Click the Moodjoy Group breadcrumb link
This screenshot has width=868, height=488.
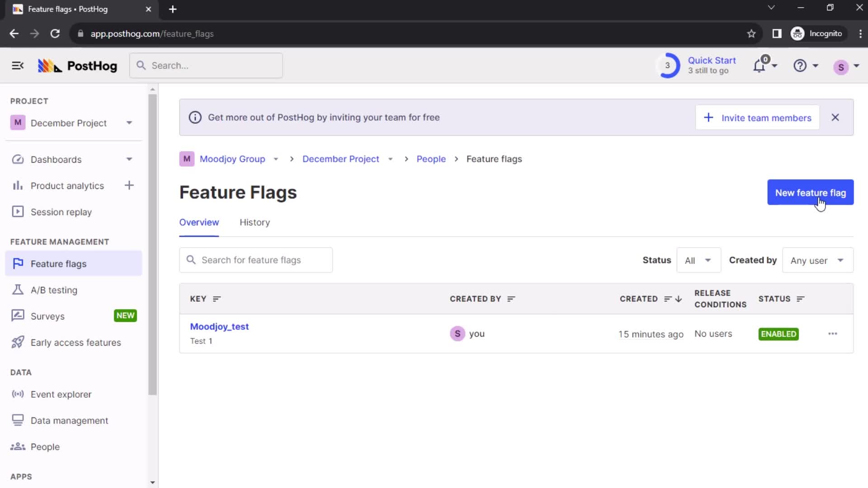point(232,159)
